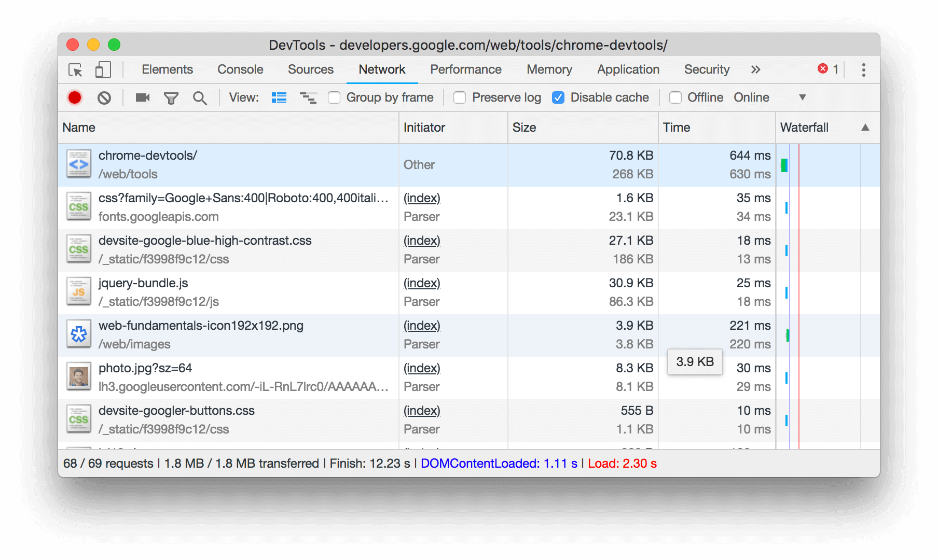Click the DOMContentLoaded: 1.11 s status text
This screenshot has width=938, height=560.
click(499, 464)
